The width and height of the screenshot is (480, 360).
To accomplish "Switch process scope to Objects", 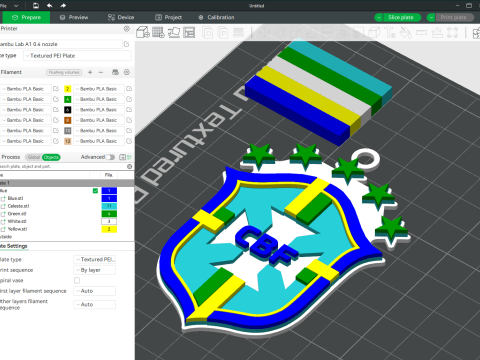I will 51,157.
